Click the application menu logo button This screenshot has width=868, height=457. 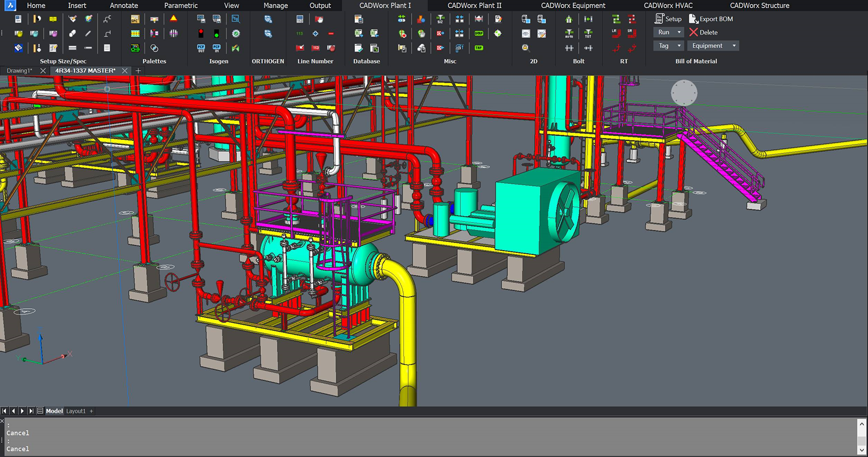tap(10, 6)
